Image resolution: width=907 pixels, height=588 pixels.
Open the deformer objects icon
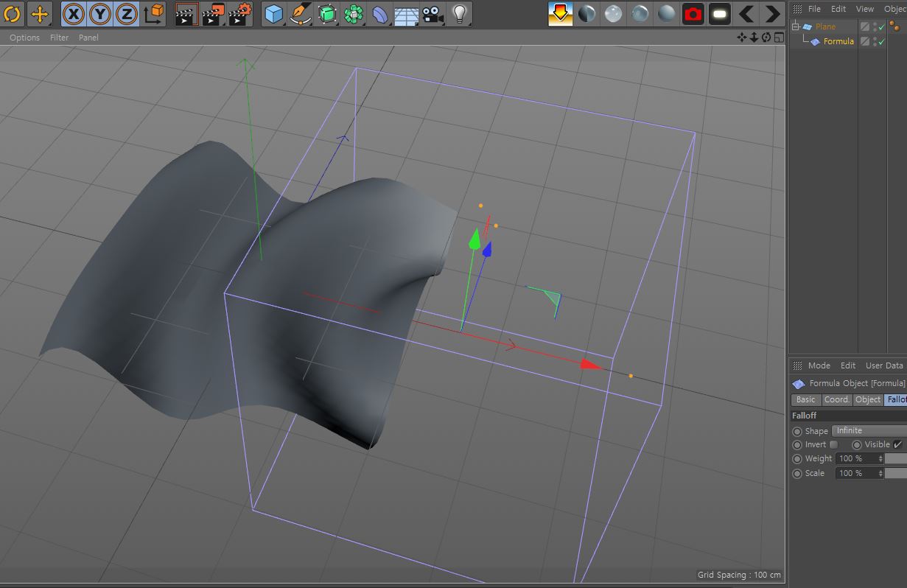coord(380,13)
